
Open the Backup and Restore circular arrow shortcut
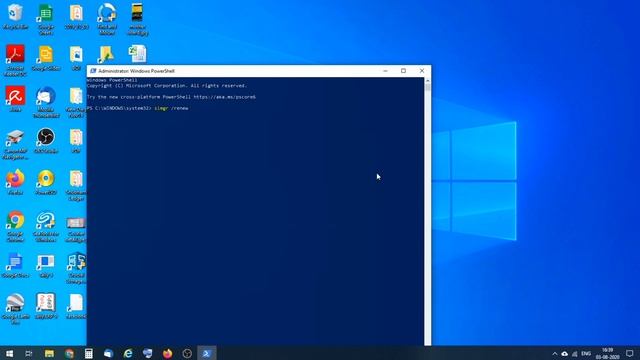point(107,19)
